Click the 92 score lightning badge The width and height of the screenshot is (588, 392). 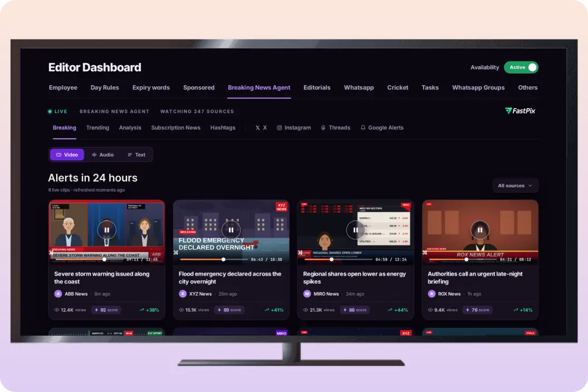pyautogui.click(x=106, y=310)
